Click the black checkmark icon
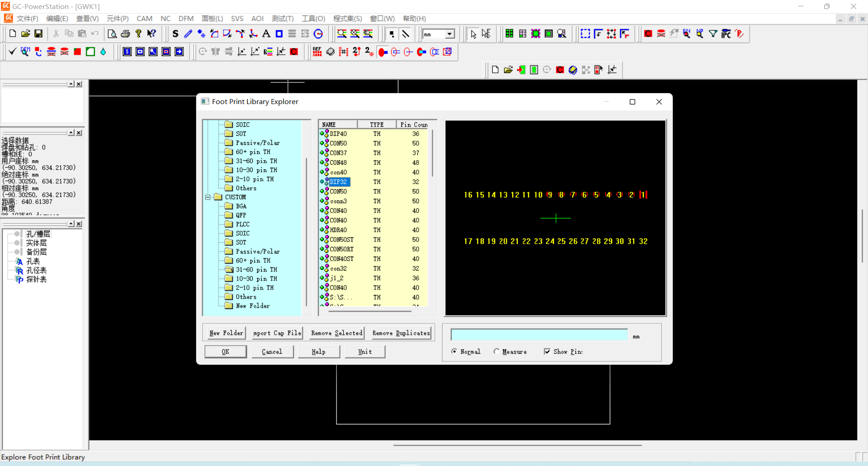Image resolution: width=868 pixels, height=466 pixels. point(12,52)
